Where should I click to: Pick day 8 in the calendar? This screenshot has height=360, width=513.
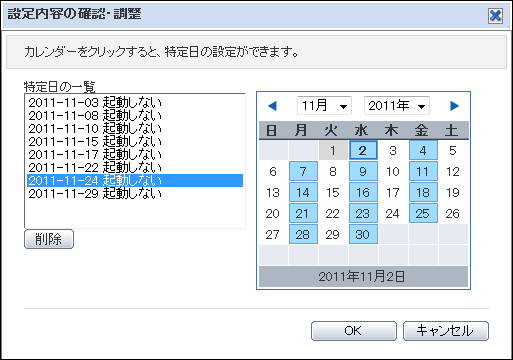click(333, 171)
